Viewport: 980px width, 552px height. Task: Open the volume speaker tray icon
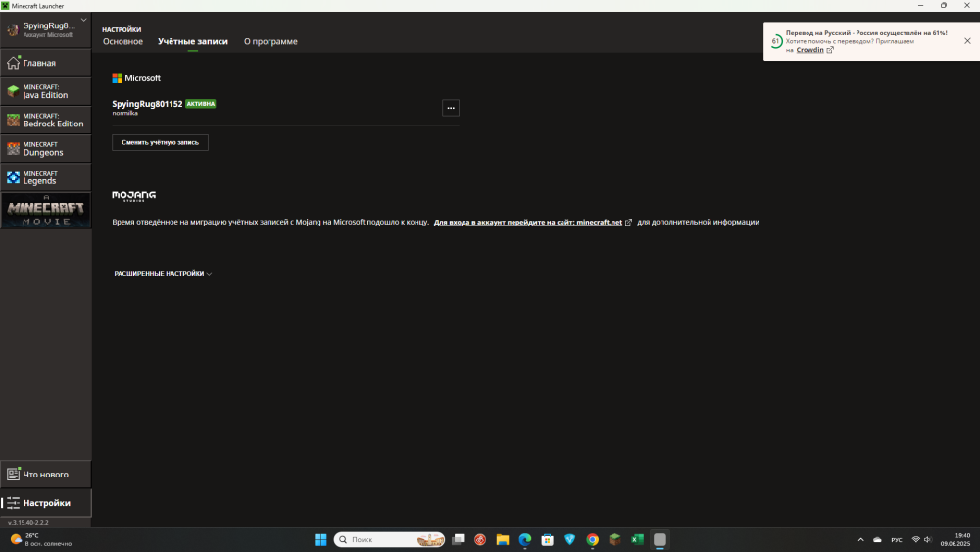point(927,540)
